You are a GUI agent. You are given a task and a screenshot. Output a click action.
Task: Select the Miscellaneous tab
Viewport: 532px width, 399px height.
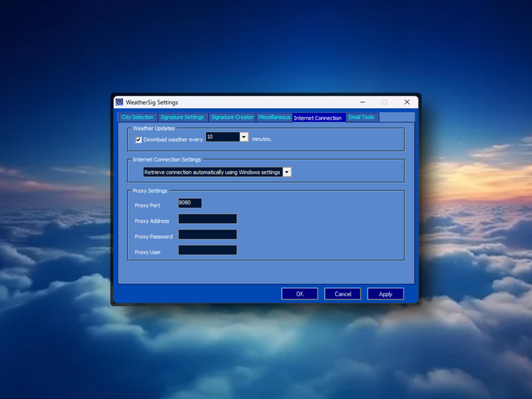[274, 117]
